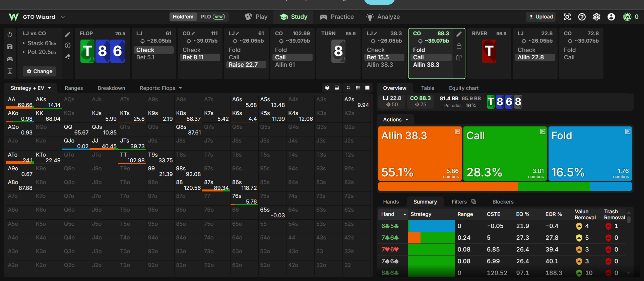Image resolution: width=644 pixels, height=281 pixels.
Task: Open the GTO Wizard dropdown chevron
Action: click(63, 17)
